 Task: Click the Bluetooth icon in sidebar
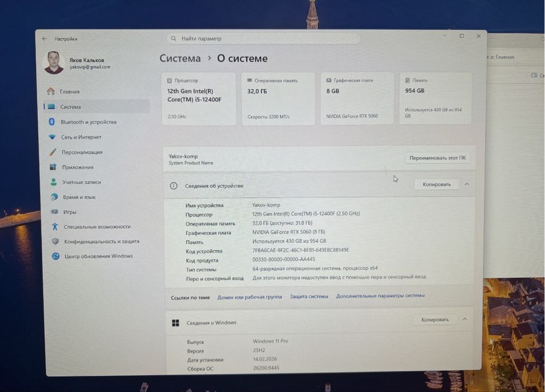[x=52, y=122]
